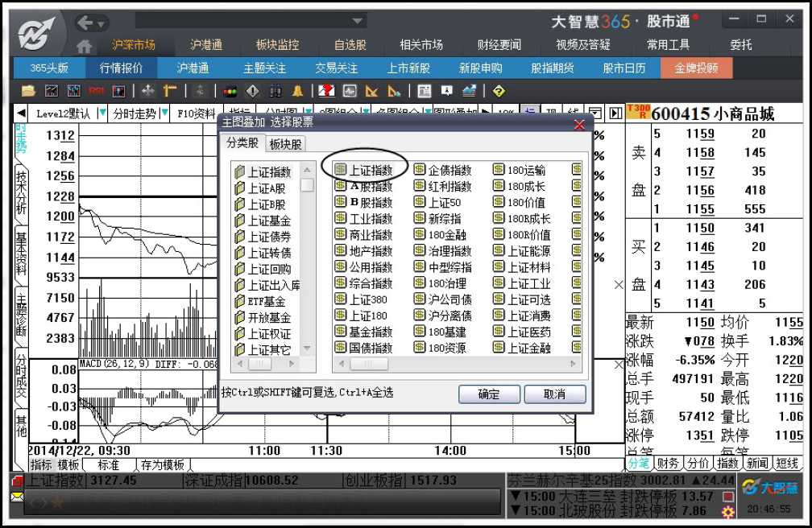Open the 自选股 menu
The width and height of the screenshot is (812, 528).
tap(350, 45)
